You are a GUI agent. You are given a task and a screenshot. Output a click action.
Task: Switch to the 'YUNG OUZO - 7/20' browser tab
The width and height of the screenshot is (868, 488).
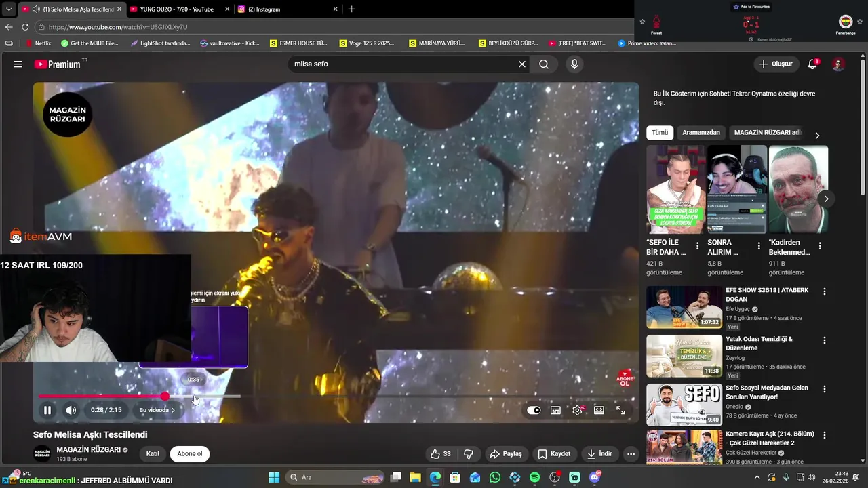pos(177,9)
